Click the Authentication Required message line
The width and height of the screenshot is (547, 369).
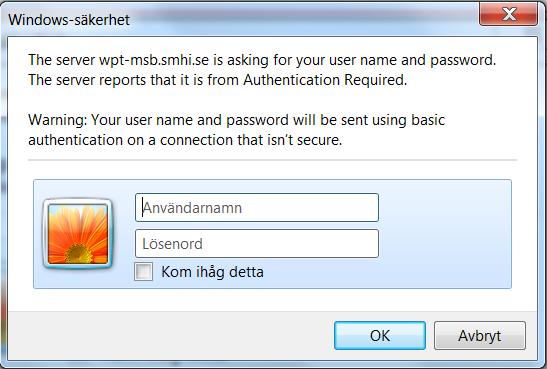click(x=217, y=80)
